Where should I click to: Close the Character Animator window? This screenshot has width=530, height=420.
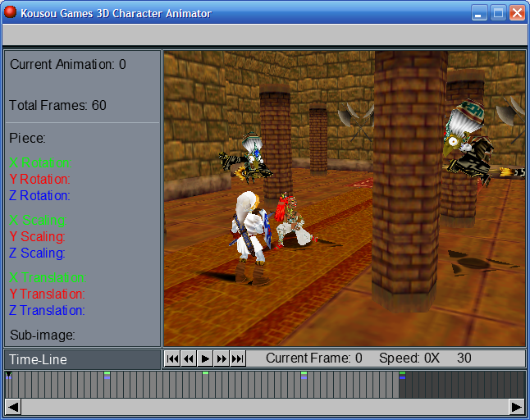click(517, 13)
